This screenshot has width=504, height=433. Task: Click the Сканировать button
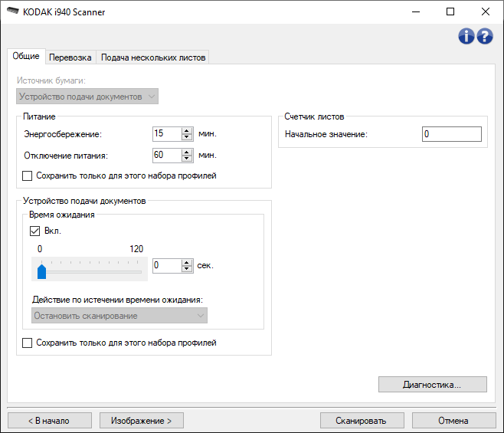[362, 421]
